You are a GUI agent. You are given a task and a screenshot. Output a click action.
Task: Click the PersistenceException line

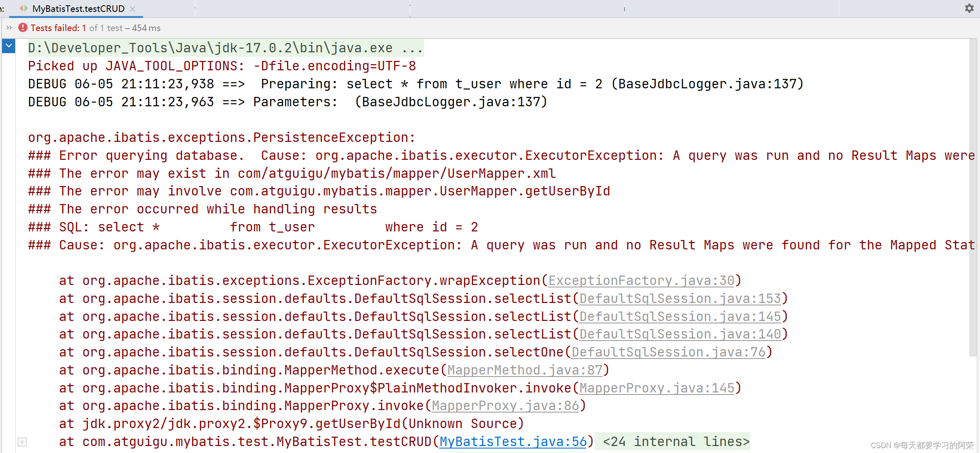point(222,137)
